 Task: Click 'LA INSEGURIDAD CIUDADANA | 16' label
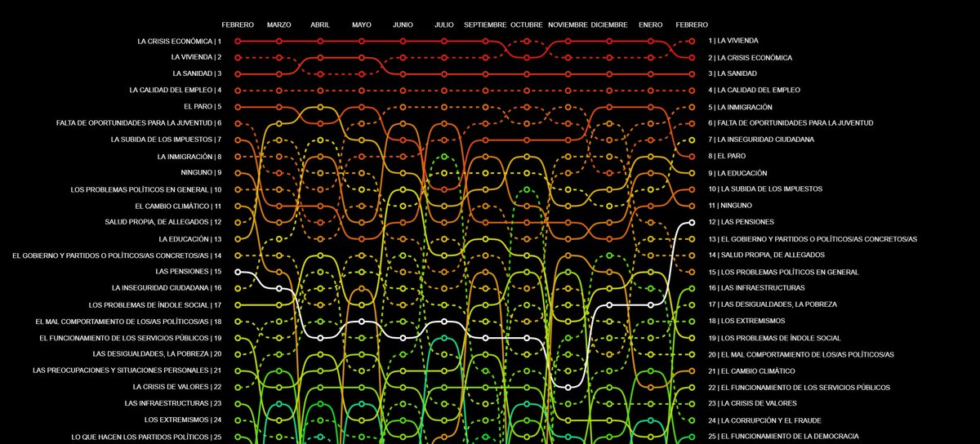point(167,287)
